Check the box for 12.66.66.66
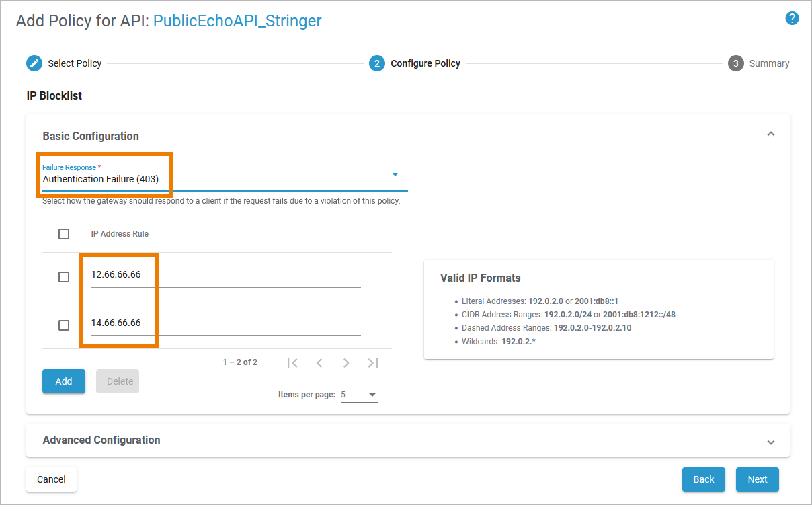 (x=64, y=277)
